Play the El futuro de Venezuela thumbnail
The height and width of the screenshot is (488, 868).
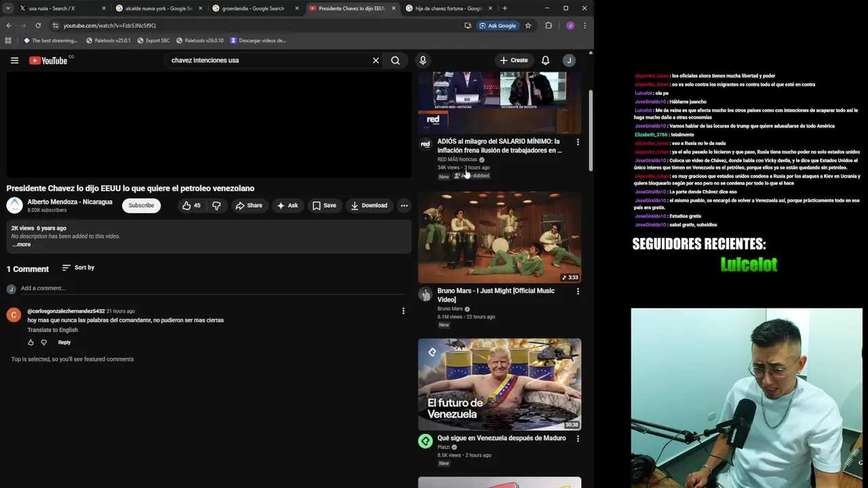(x=500, y=384)
